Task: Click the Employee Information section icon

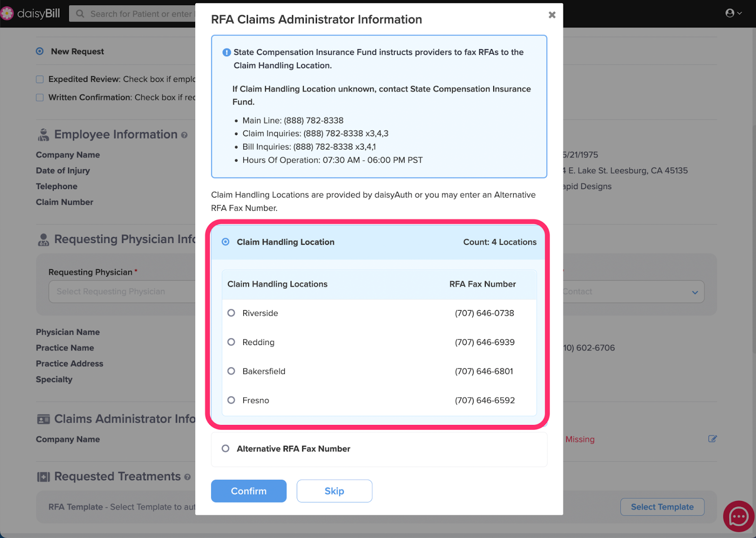Action: tap(43, 135)
